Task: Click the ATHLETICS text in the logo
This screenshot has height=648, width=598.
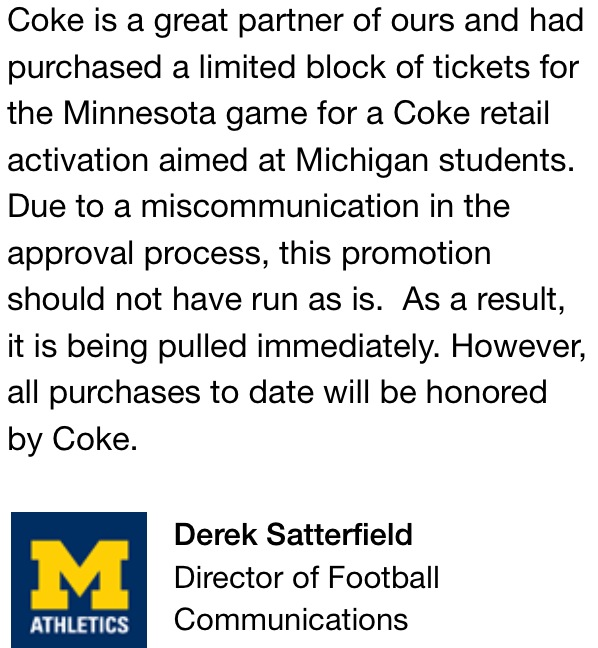Action: 79,625
